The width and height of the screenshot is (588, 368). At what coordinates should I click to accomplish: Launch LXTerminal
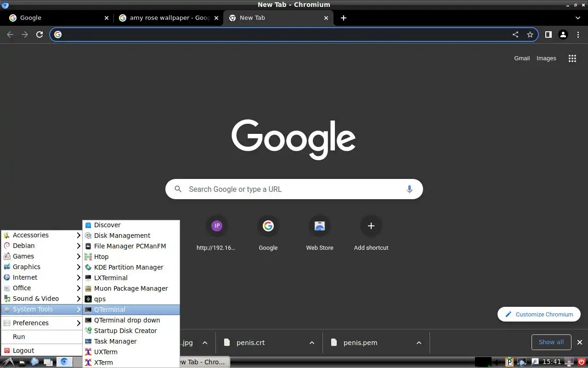pos(131,278)
